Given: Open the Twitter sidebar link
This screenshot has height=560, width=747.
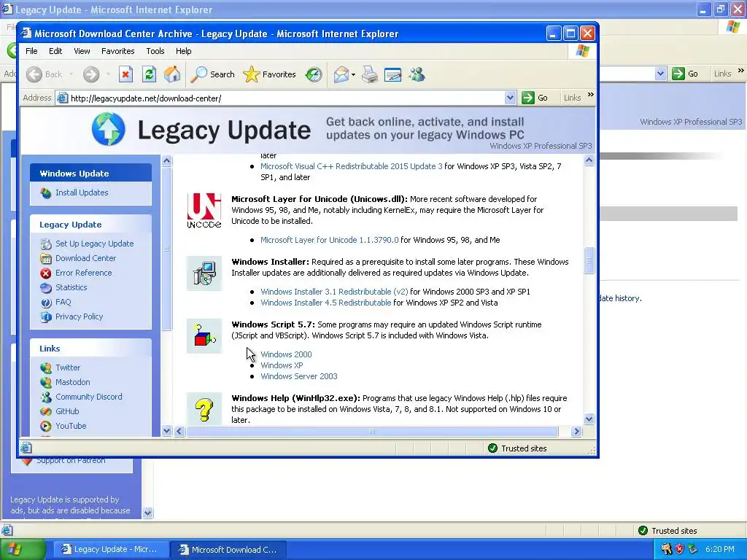Looking at the screenshot, I should coord(68,367).
